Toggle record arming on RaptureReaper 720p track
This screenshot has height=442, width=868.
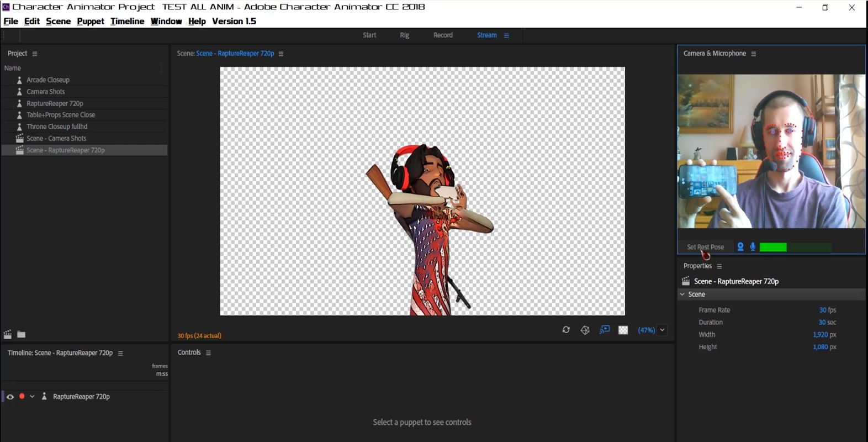pyautogui.click(x=22, y=396)
